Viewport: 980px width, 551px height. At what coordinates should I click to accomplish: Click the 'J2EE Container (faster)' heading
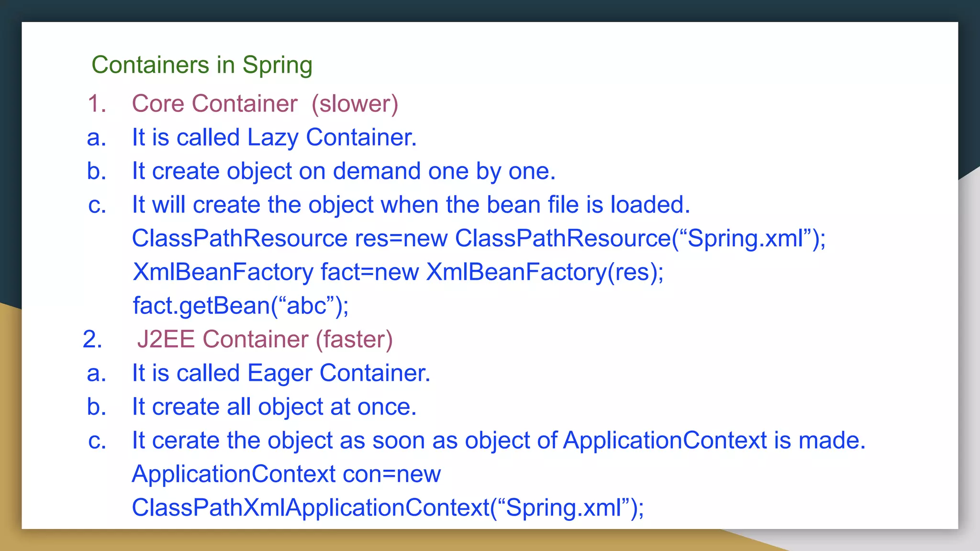coord(264,340)
